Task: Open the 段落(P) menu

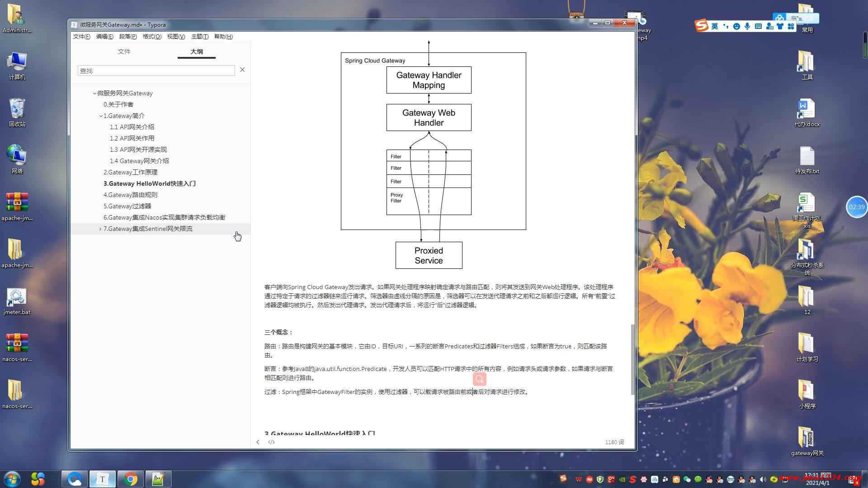Action: (x=128, y=37)
